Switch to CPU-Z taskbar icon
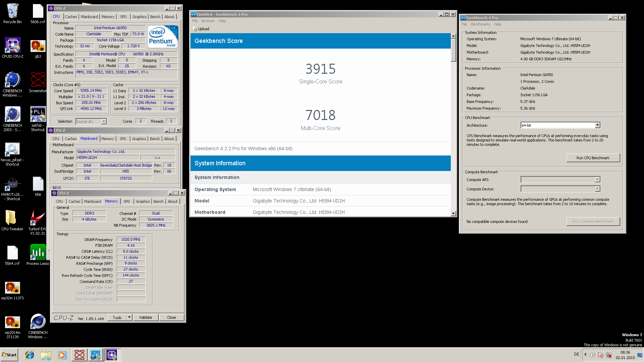Screen dimensions: 644x362 pyautogui.click(x=112, y=355)
